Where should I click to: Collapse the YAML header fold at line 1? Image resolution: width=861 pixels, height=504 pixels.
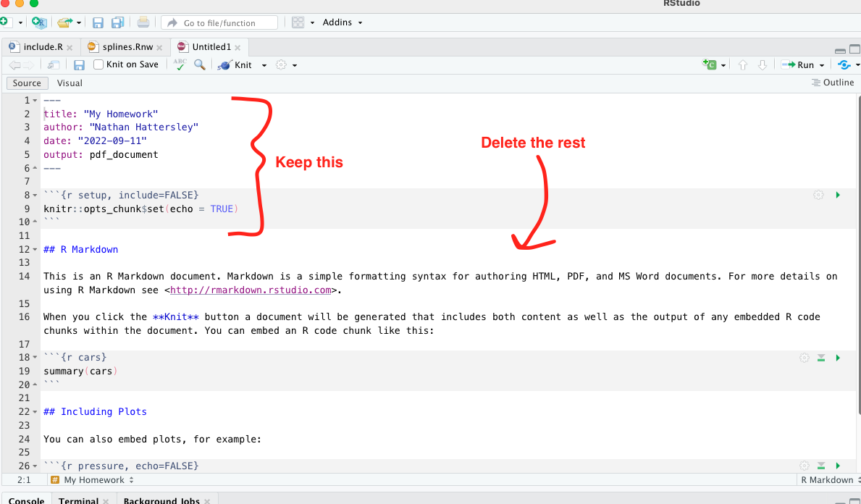35,101
